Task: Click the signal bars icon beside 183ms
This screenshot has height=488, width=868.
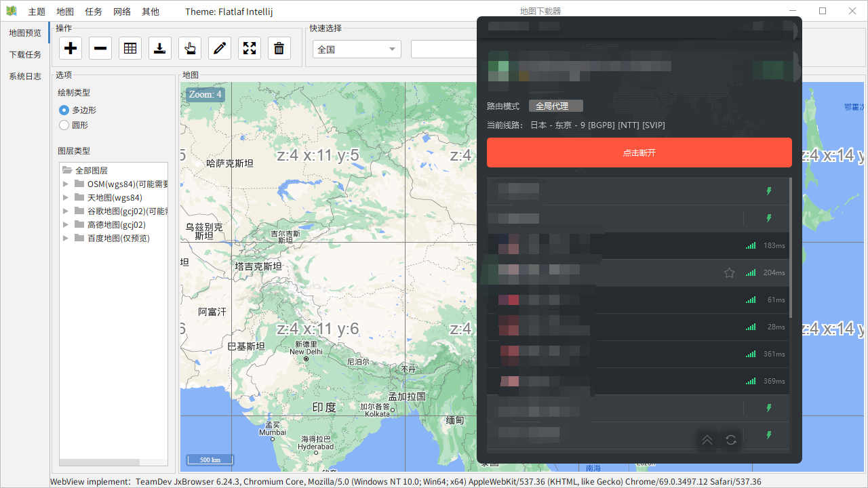Action: (x=751, y=245)
